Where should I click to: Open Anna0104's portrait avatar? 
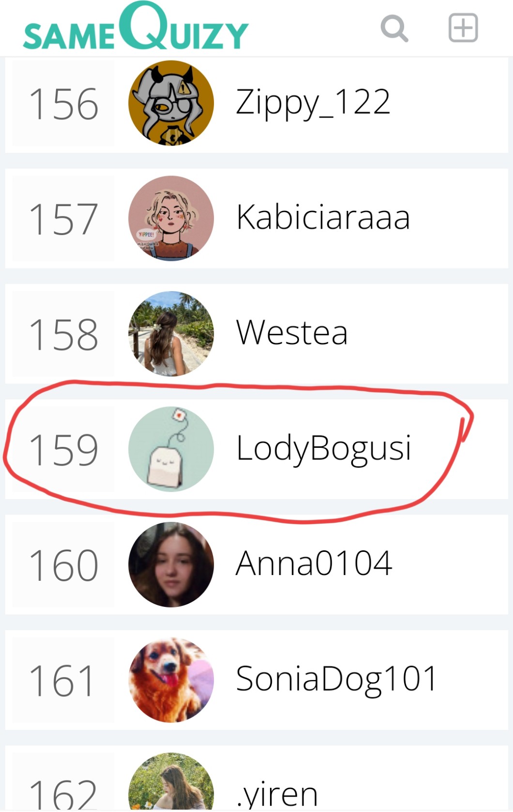pyautogui.click(x=171, y=564)
